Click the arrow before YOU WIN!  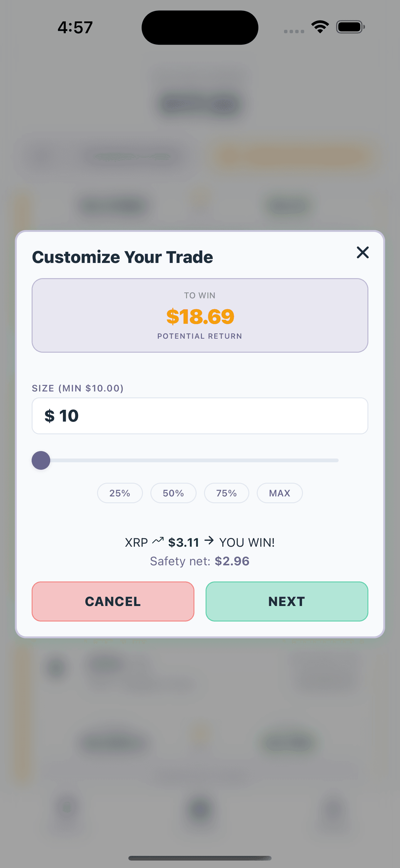[x=209, y=541]
